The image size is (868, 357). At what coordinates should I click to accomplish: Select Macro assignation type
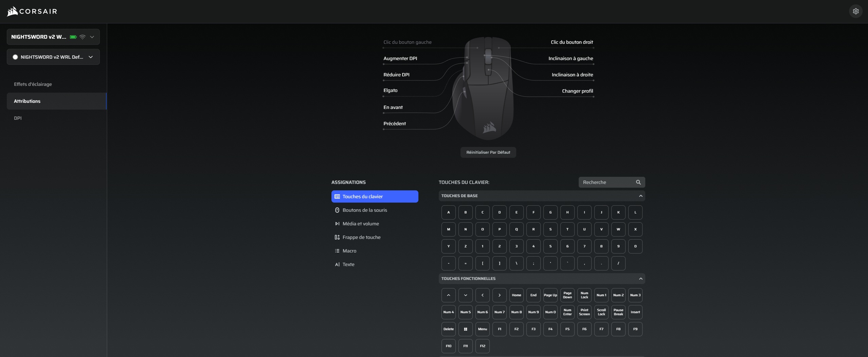[x=375, y=251]
